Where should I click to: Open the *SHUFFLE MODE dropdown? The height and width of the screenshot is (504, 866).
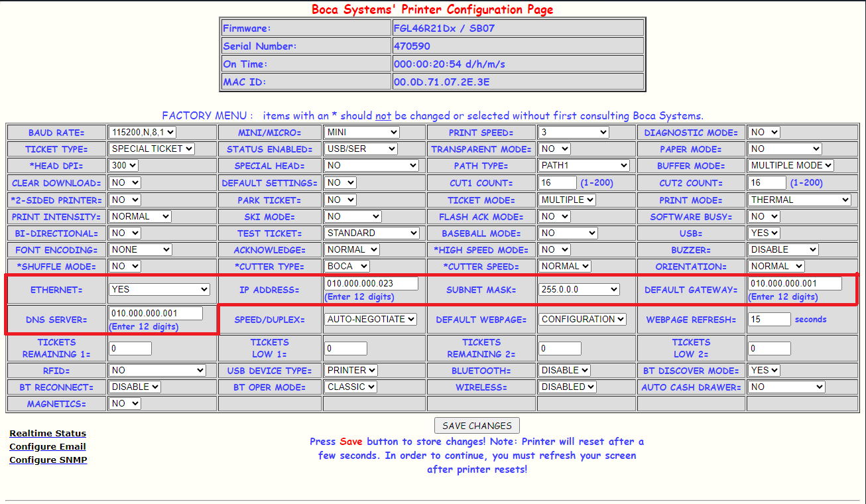(125, 266)
